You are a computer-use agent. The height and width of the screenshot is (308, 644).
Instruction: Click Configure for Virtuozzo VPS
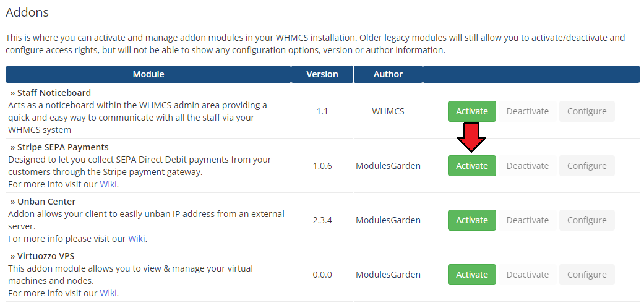point(586,275)
